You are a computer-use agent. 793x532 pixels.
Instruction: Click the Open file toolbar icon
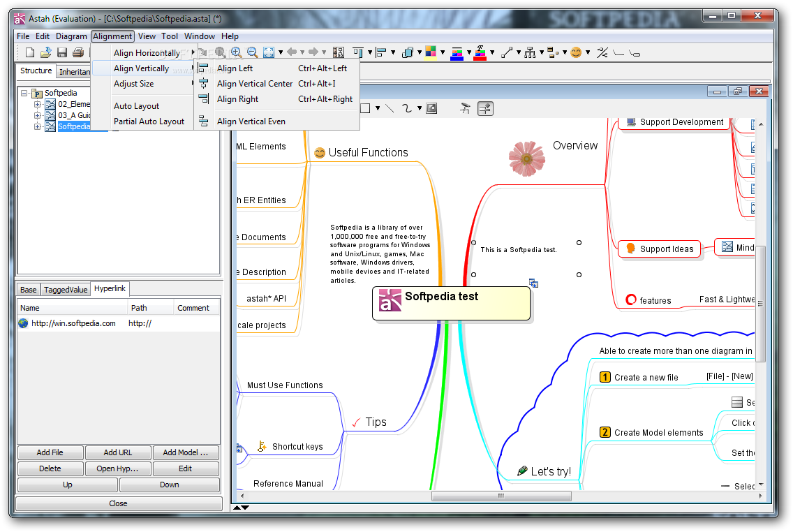(x=46, y=52)
